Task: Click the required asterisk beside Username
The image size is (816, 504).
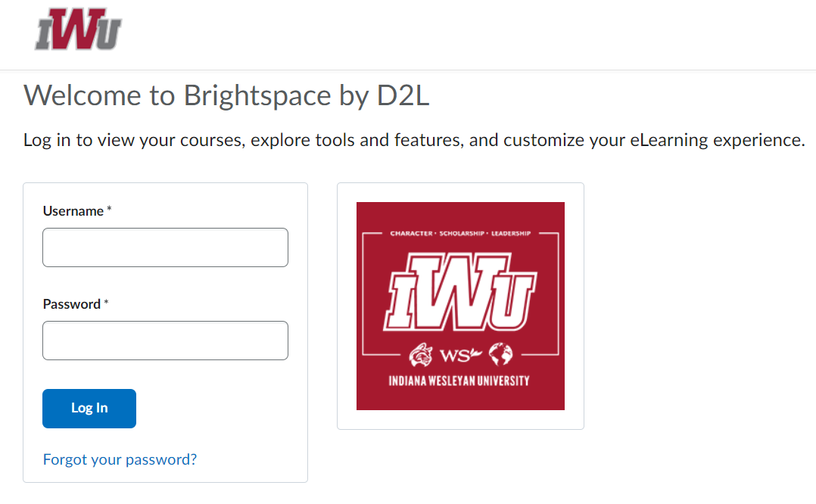Action: pyautogui.click(x=110, y=210)
